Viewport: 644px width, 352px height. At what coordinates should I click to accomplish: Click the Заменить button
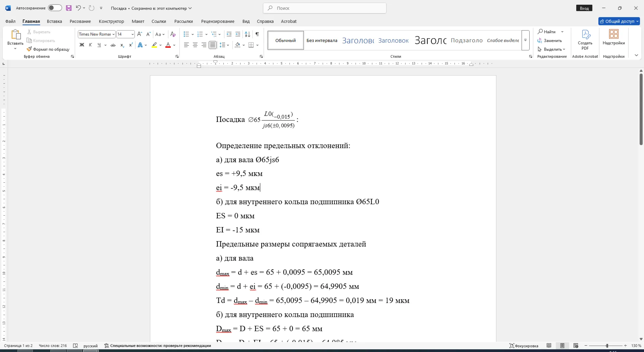coord(550,41)
